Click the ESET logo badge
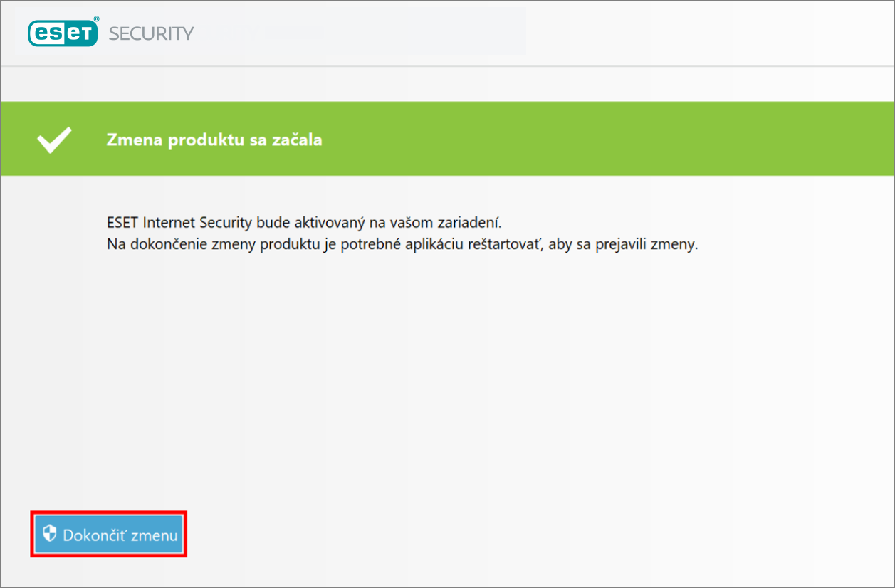 click(x=62, y=33)
